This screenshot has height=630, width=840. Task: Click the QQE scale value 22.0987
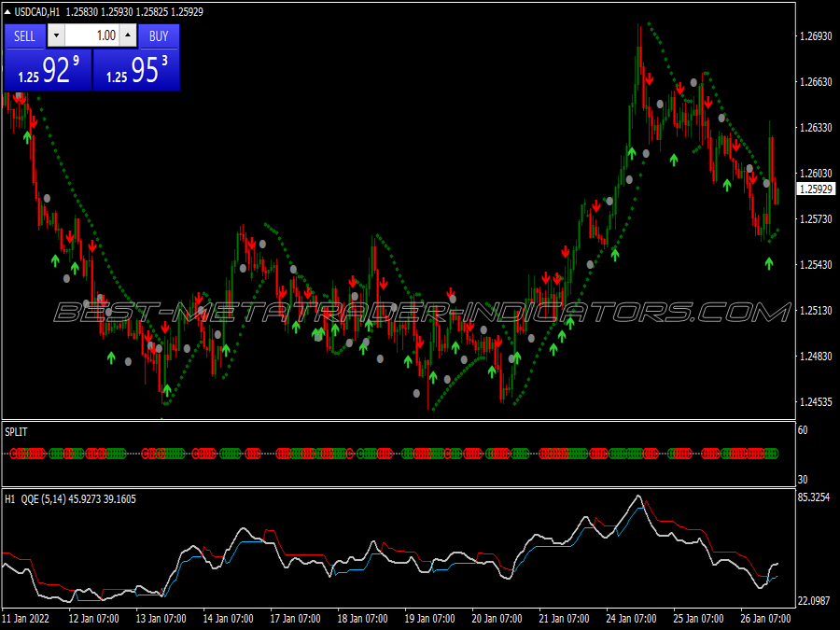(x=814, y=601)
